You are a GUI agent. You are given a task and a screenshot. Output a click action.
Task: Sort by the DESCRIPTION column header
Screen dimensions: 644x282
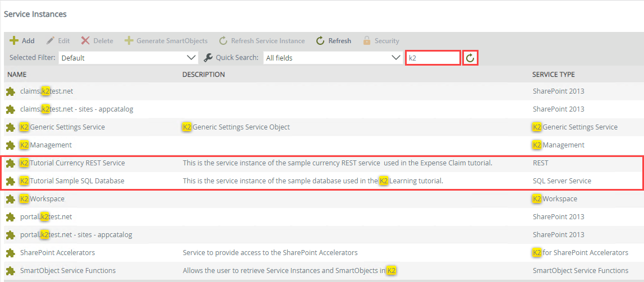[x=204, y=75]
